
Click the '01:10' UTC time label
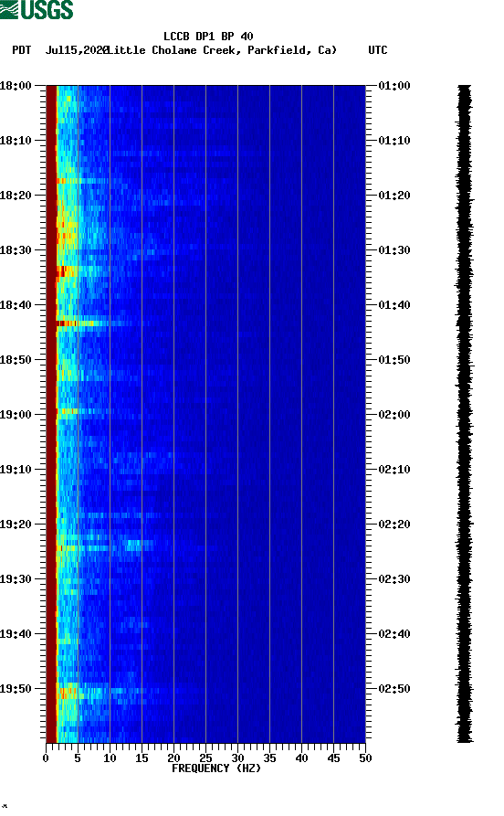point(394,141)
